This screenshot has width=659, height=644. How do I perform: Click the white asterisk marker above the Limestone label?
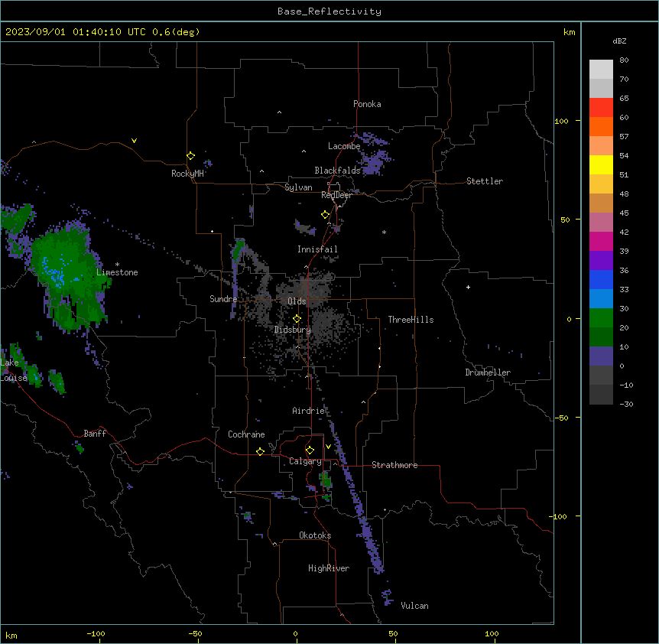pos(117,265)
